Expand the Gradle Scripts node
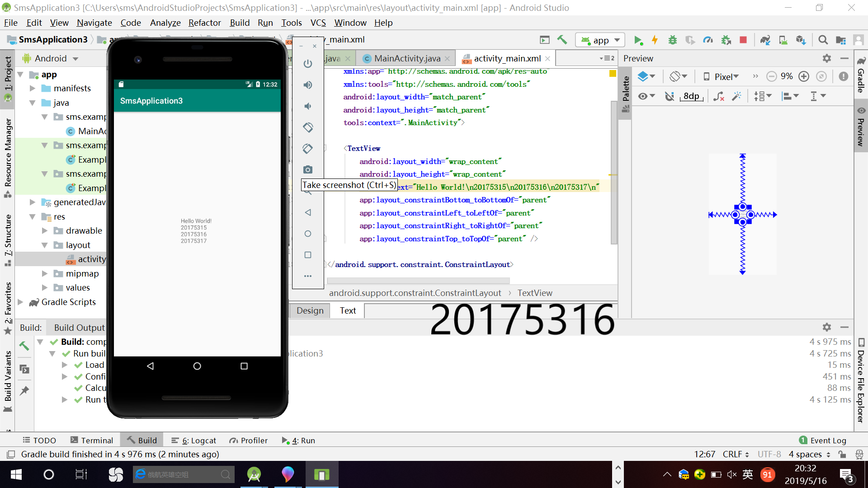 20,302
